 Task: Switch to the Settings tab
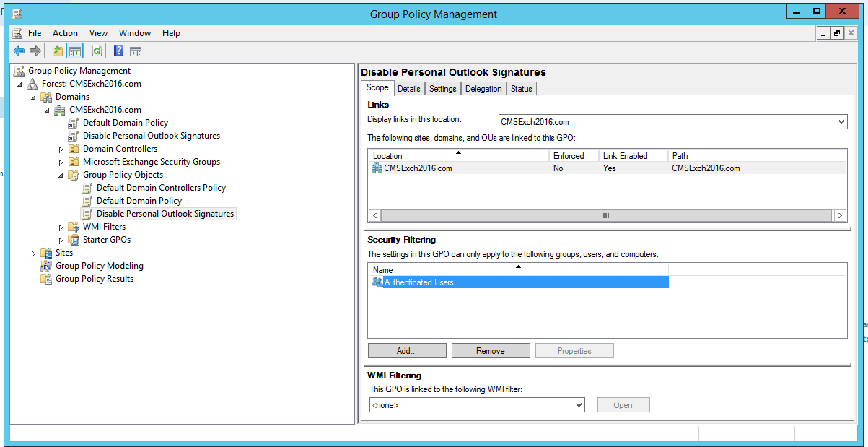click(442, 89)
